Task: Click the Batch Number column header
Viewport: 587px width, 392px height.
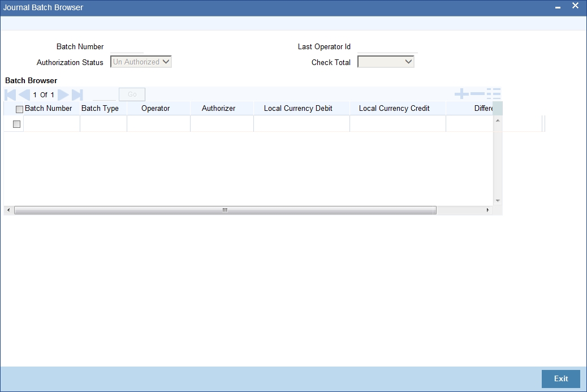Action: coord(48,108)
